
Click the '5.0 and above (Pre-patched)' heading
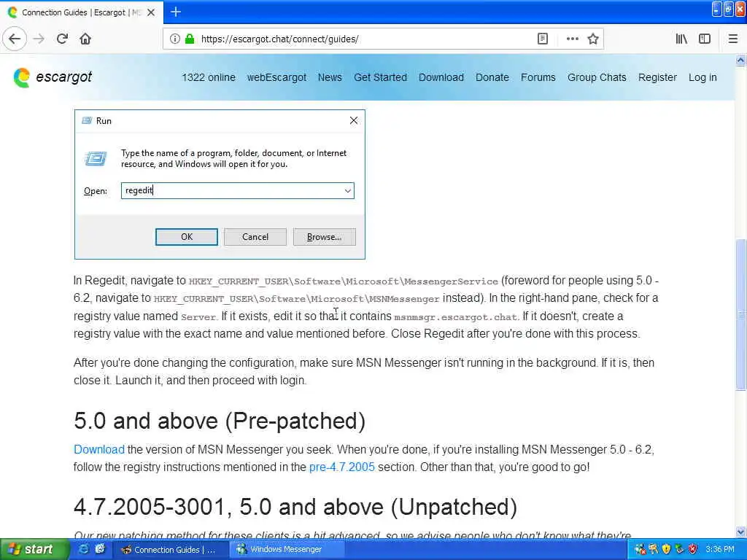pyautogui.click(x=220, y=421)
